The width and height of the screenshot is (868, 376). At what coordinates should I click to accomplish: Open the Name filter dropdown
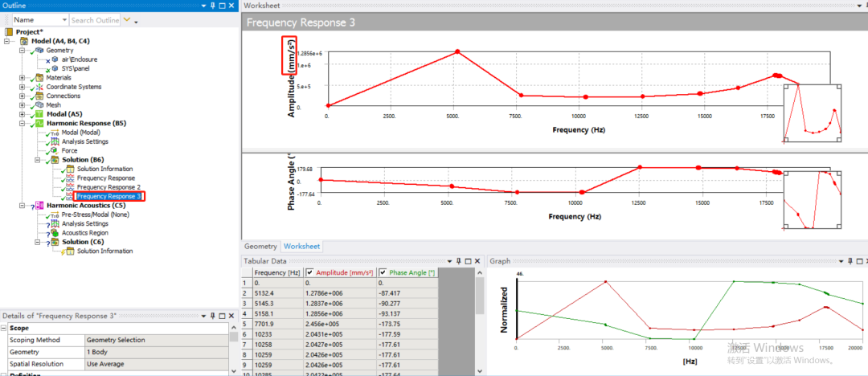coord(64,20)
